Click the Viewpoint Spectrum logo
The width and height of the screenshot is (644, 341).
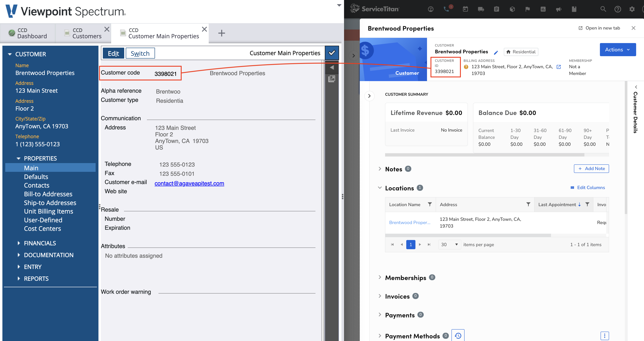tap(65, 11)
